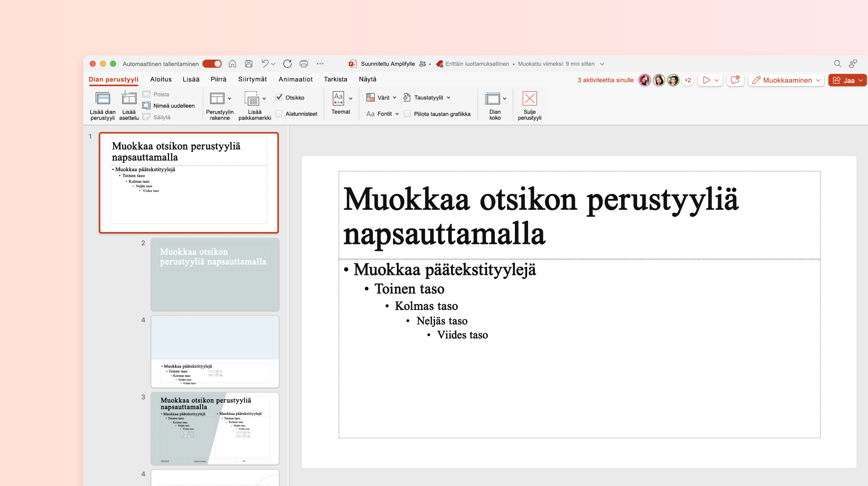
Task: Open Lisää paikkamerkki dropdown arrow
Action: pos(264,99)
